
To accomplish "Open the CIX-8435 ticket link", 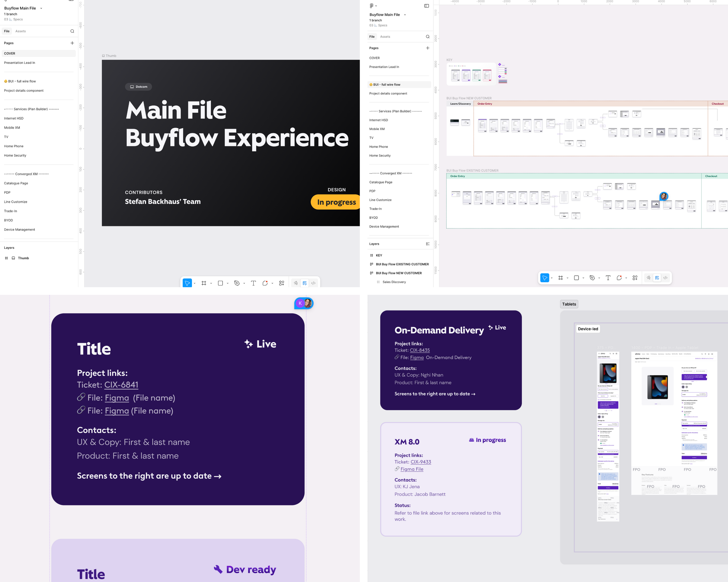I will click(x=419, y=350).
